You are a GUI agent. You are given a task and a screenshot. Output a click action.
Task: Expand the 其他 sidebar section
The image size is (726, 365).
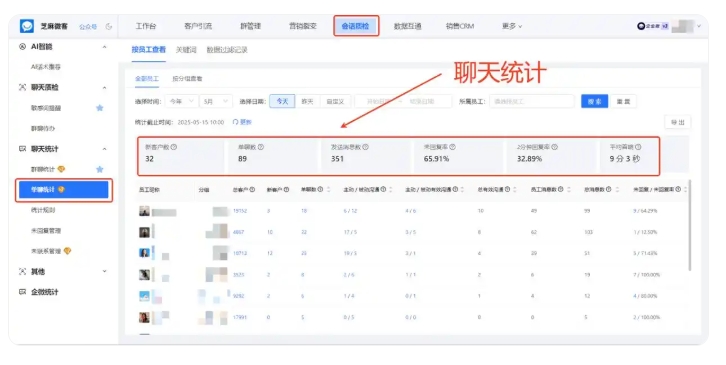tap(104, 271)
